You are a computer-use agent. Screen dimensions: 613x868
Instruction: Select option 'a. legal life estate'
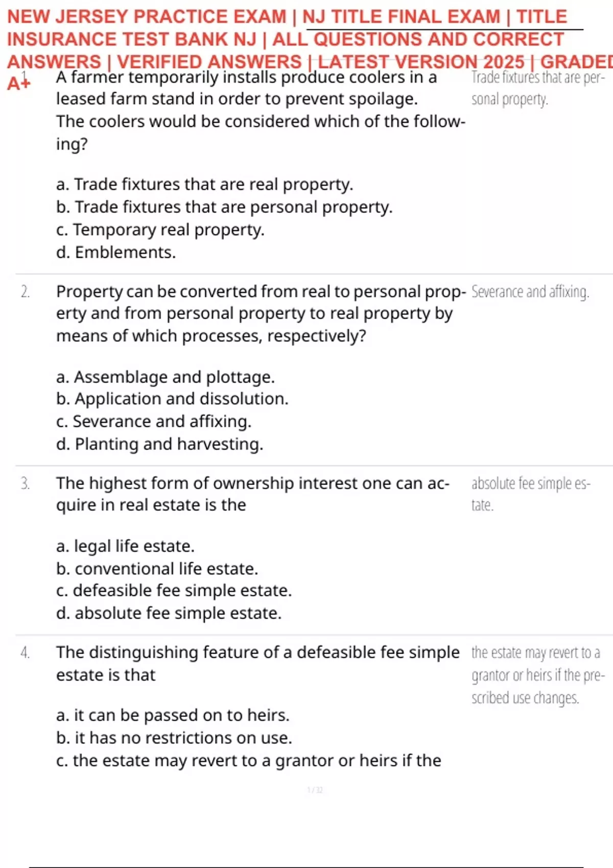click(125, 546)
